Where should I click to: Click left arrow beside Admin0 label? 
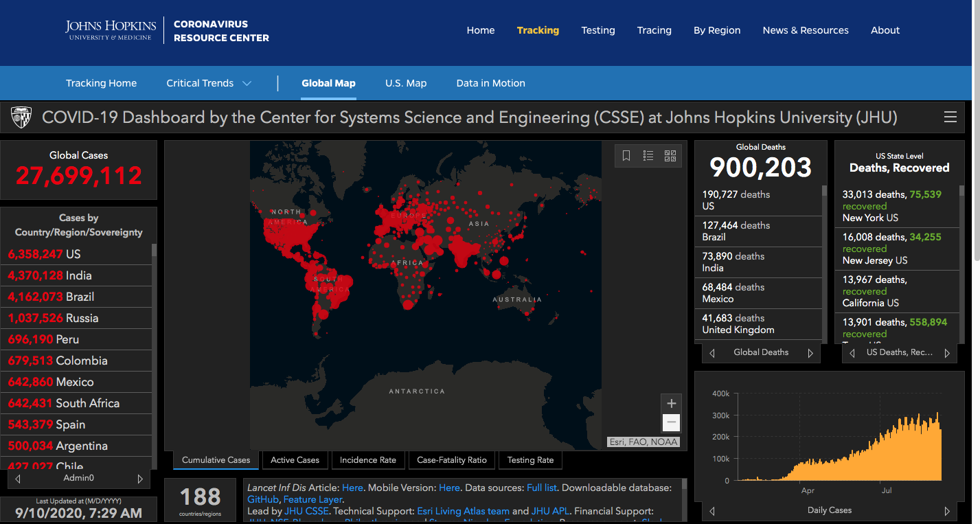[x=18, y=479]
